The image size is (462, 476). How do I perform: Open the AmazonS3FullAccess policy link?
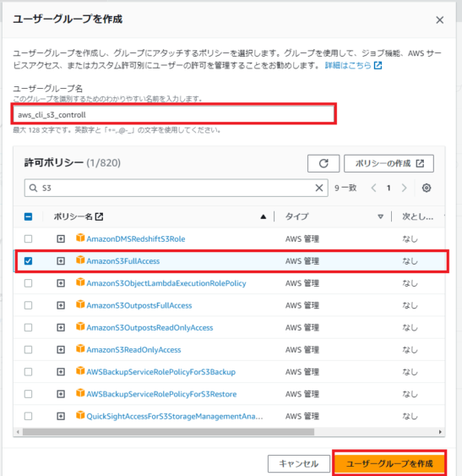[123, 261]
